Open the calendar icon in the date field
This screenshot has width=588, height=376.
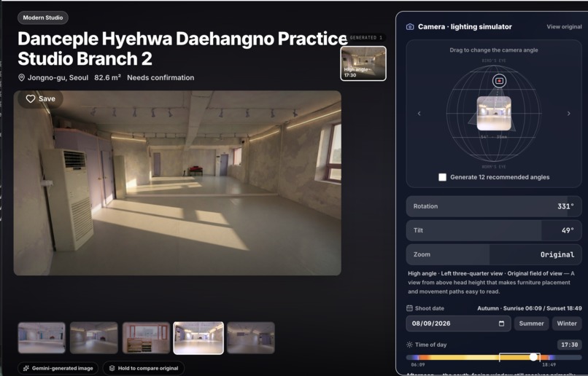[501, 324]
